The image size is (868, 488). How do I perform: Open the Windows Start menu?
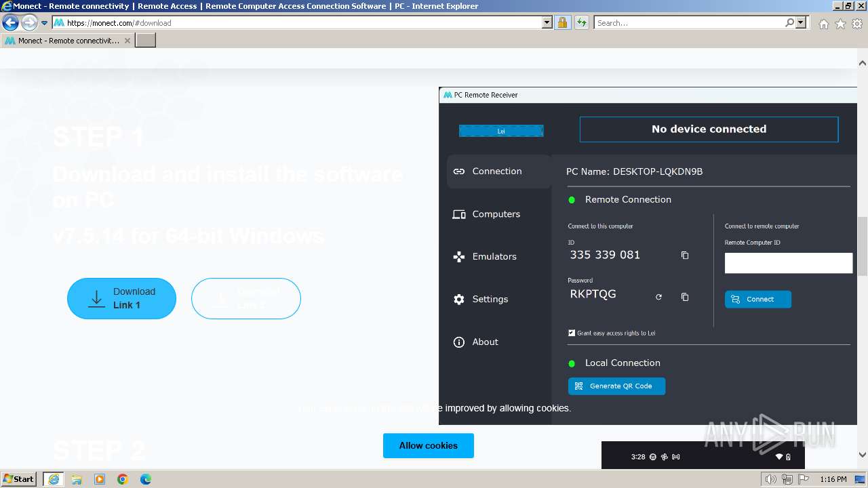[x=19, y=479]
